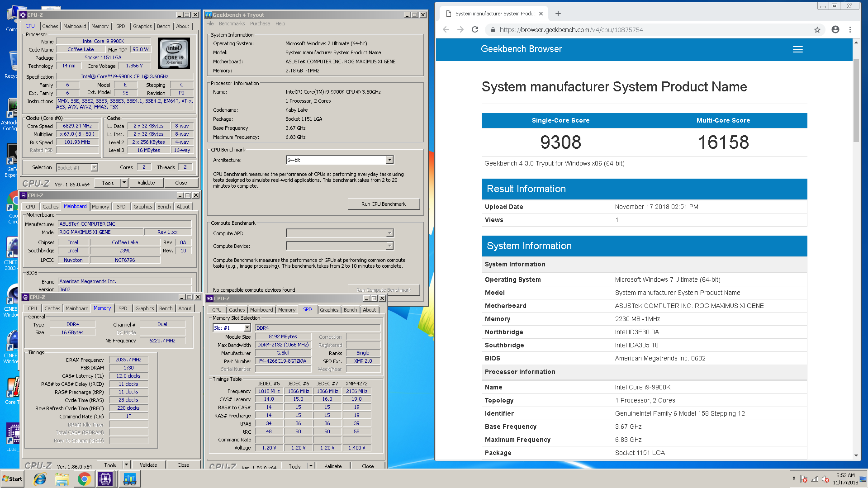Click Validate in SPD CPU-Z window
868x488 pixels.
(333, 466)
